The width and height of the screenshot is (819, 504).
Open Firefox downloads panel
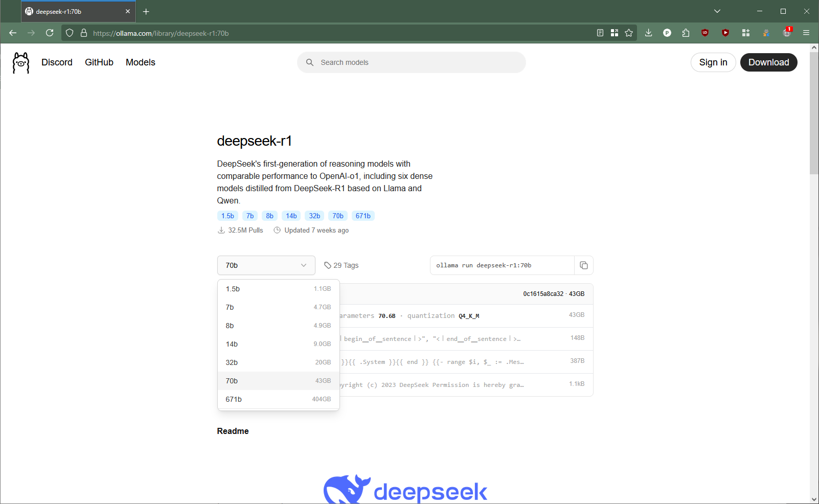click(648, 33)
